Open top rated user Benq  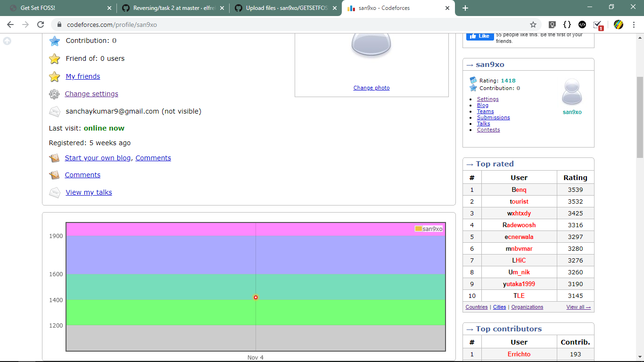[x=519, y=189]
